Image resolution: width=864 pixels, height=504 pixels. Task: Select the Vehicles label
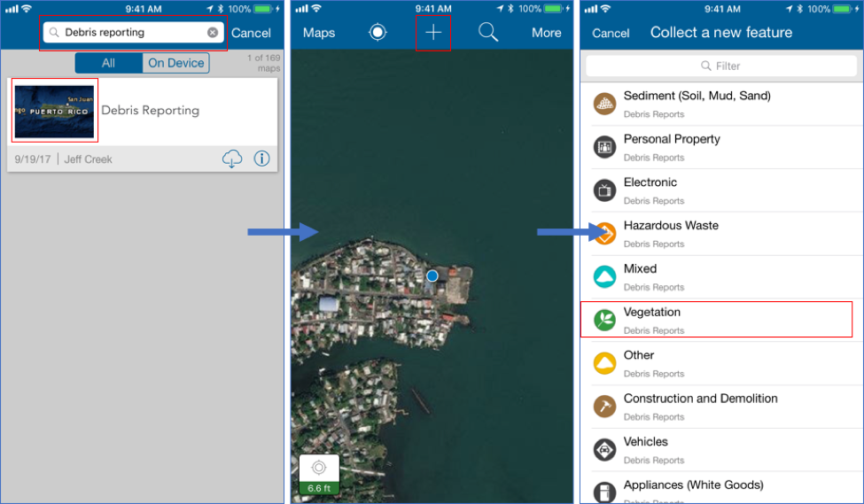645,442
